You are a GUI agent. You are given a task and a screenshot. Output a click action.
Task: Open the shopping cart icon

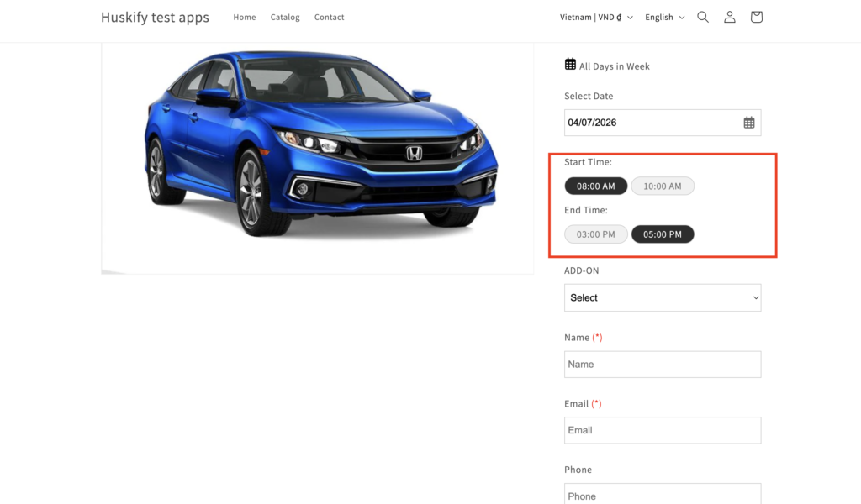pos(756,17)
